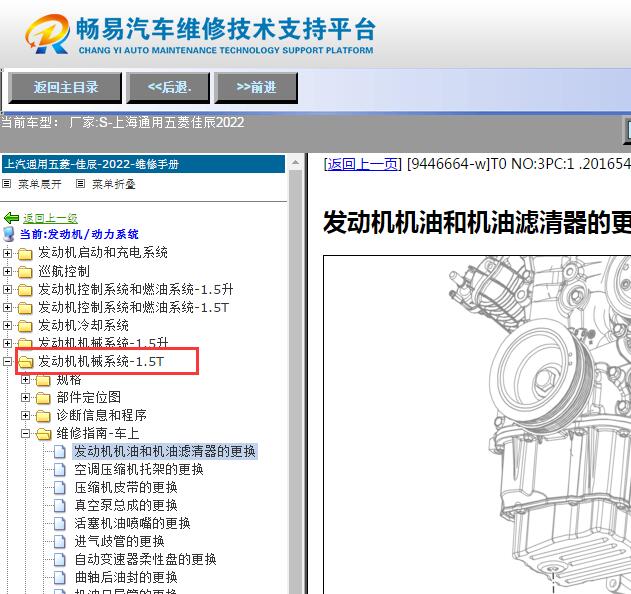Screen dimensions: 631x594
Task: Click folder icon of 巡航控制
Action: click(25, 272)
